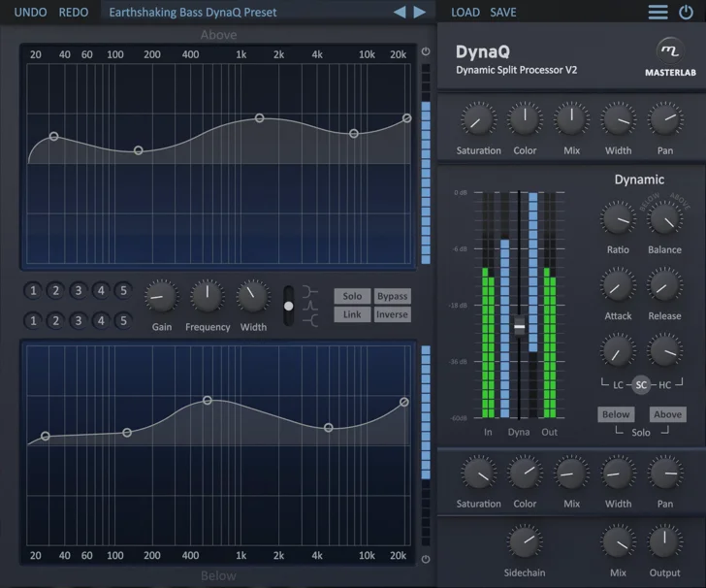Select upper row band 3
The width and height of the screenshot is (706, 588).
79,291
